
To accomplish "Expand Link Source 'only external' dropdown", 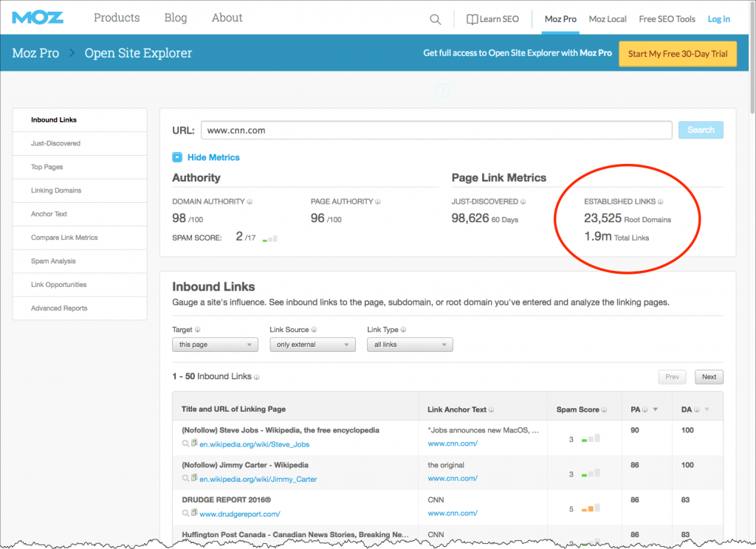I will 312,345.
